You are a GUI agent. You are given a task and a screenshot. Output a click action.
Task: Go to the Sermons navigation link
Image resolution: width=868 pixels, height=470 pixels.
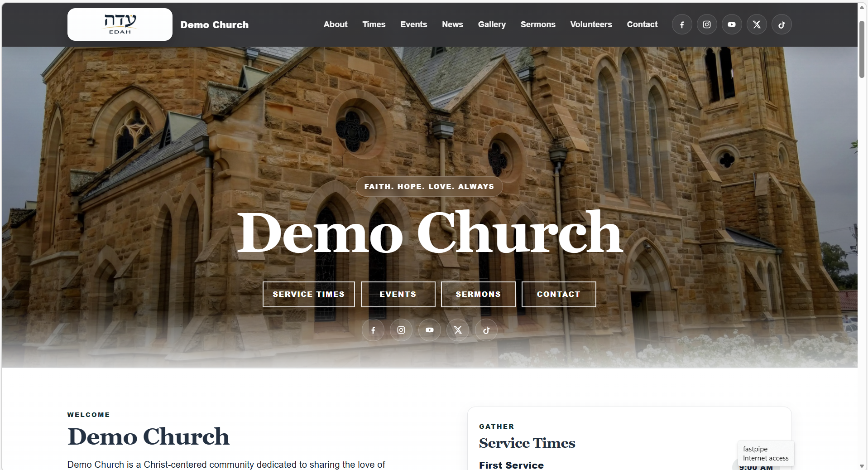(x=537, y=24)
